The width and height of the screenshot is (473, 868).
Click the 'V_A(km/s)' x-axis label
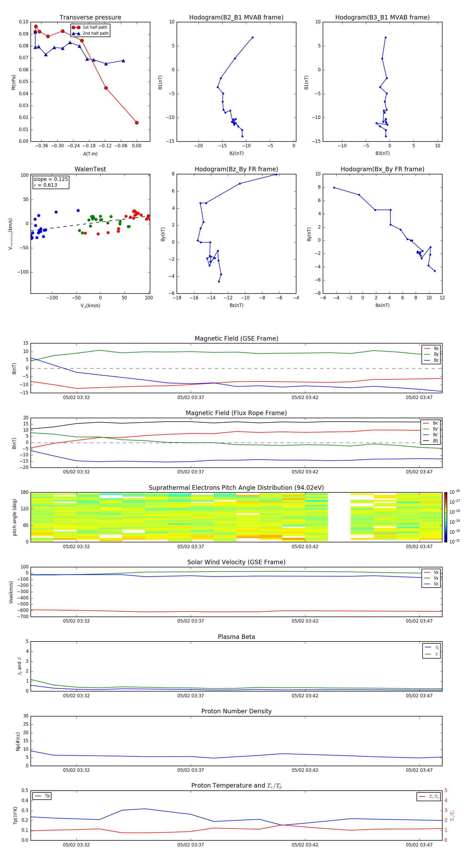pyautogui.click(x=90, y=306)
